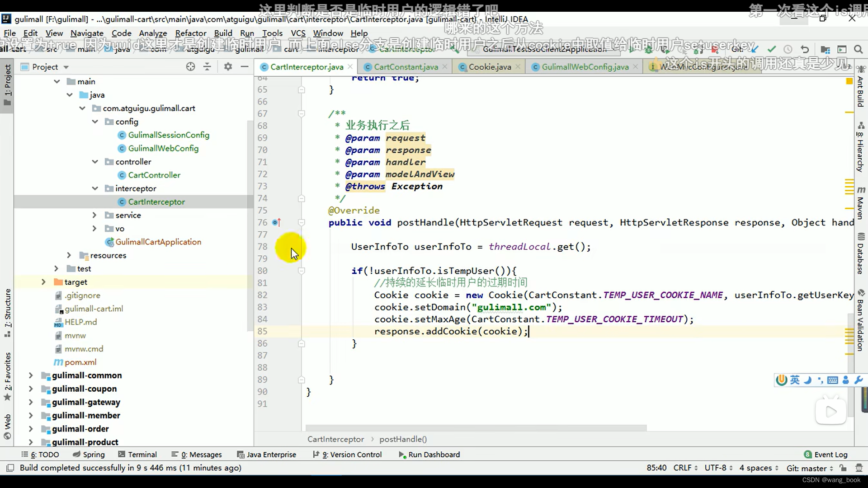Open the Favorites tool window
This screenshot has width=868, height=488.
click(8, 376)
